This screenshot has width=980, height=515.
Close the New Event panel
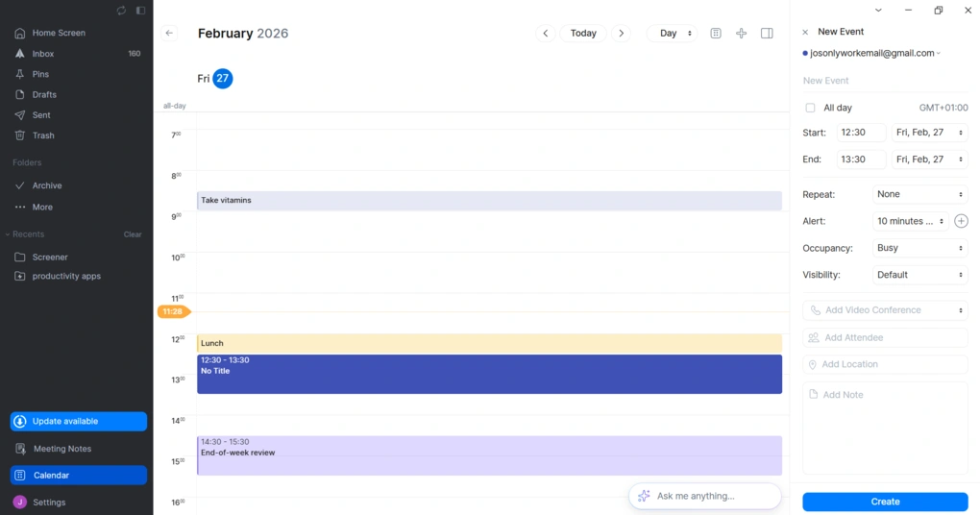(x=805, y=32)
